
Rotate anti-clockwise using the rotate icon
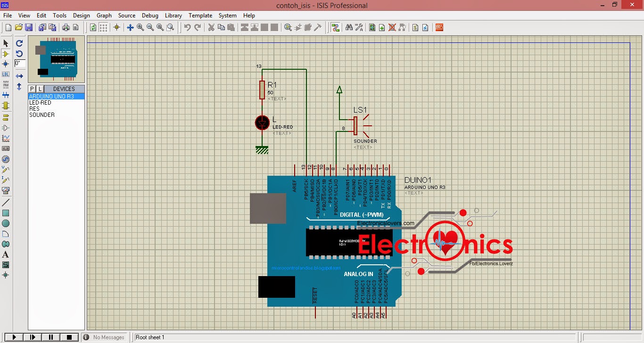[19, 54]
